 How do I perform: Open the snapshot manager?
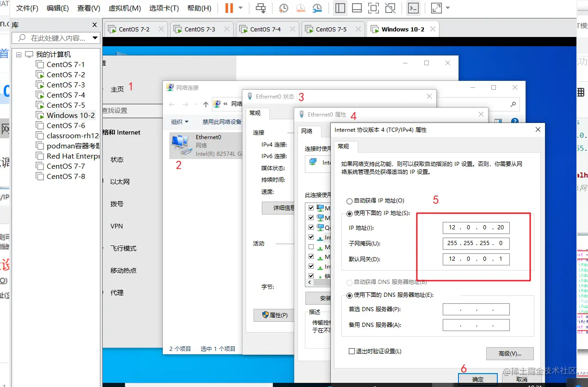click(317, 8)
